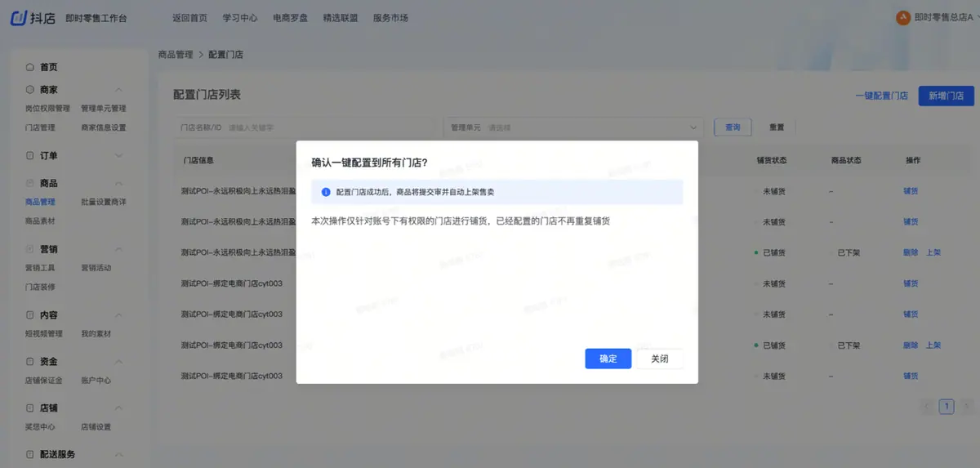
Task: Collapse the 商家 sidebar section chevron
Action: click(x=118, y=90)
